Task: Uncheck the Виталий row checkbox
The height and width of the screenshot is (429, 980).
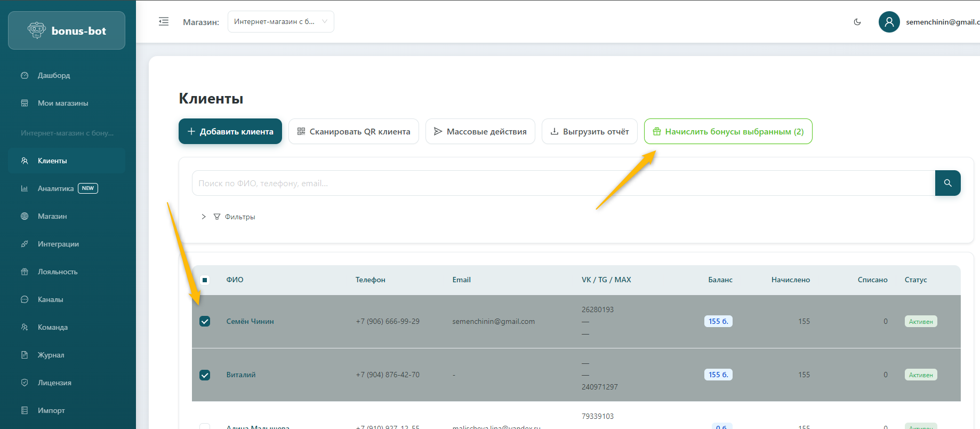Action: click(x=205, y=375)
